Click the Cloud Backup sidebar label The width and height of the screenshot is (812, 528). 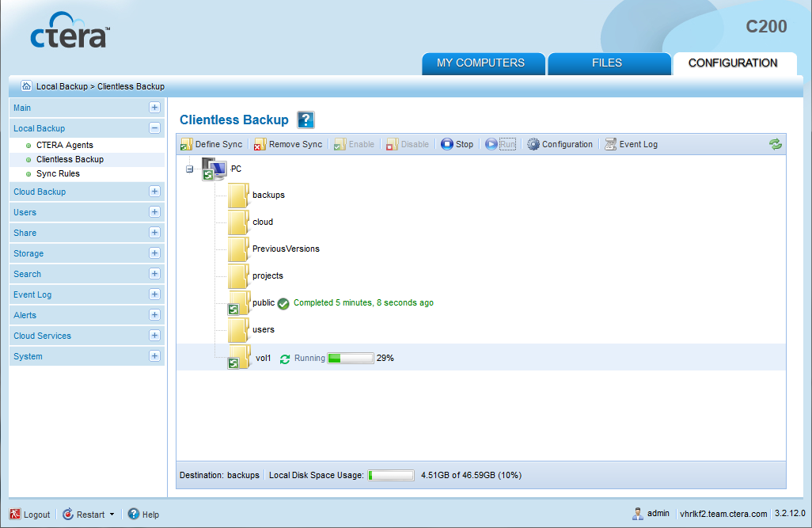40,192
